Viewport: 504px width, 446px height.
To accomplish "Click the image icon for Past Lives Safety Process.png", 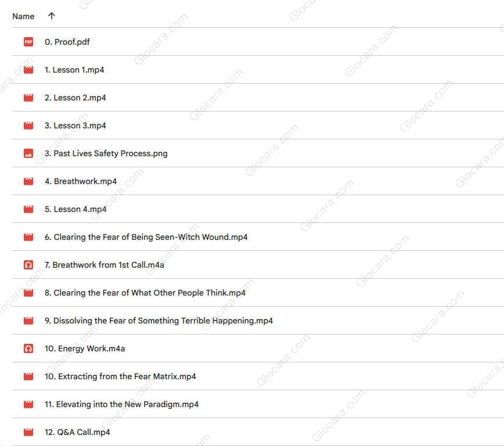I will 28,153.
